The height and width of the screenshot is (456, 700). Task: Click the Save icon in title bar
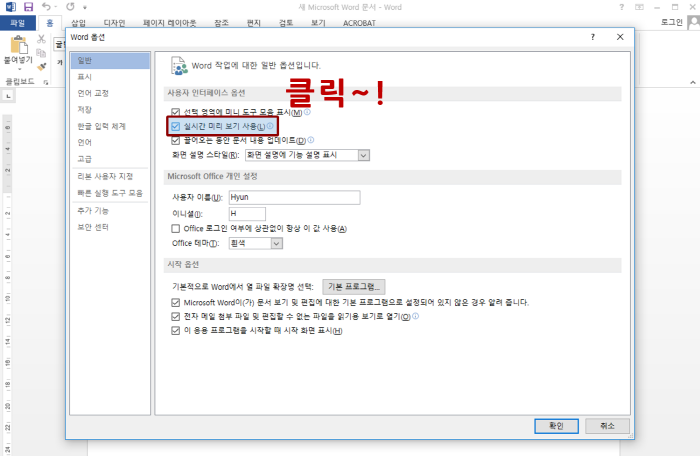coord(29,7)
